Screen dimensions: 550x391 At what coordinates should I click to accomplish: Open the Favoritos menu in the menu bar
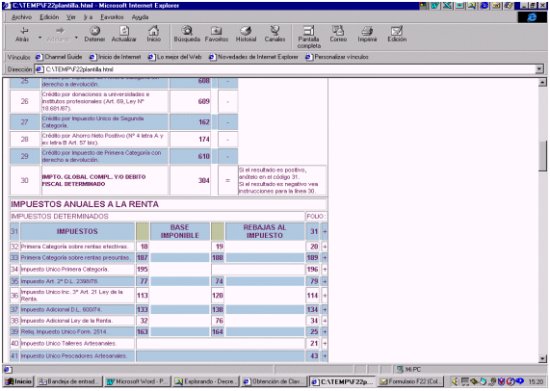(112, 17)
